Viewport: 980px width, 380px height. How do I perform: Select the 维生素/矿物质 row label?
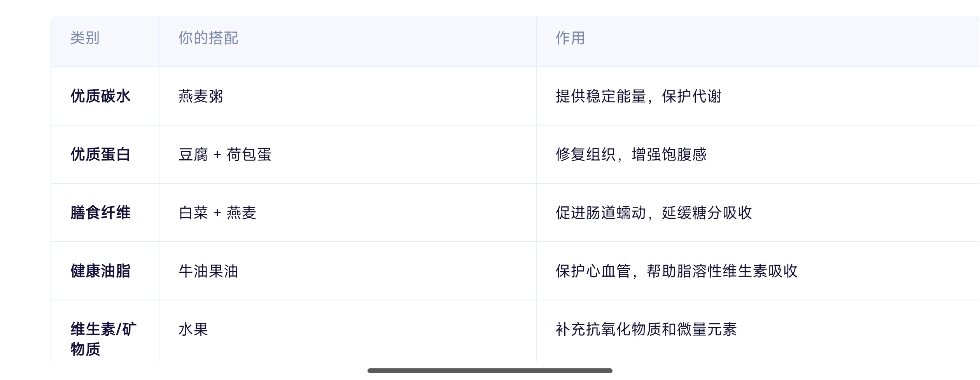tap(103, 339)
